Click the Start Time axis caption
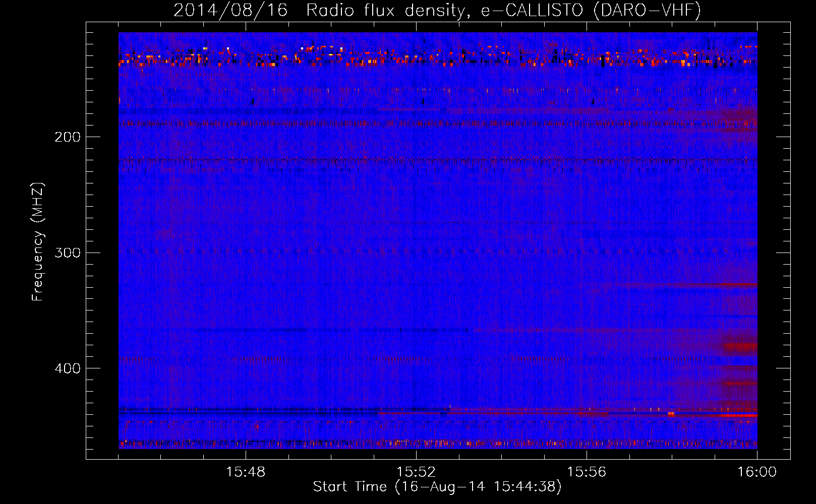This screenshot has width=816, height=504. tap(437, 487)
